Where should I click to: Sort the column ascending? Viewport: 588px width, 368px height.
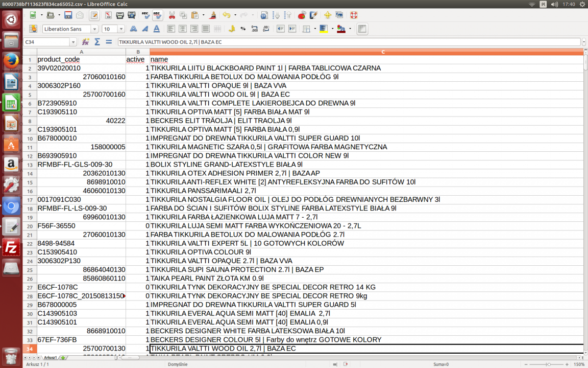pos(276,15)
